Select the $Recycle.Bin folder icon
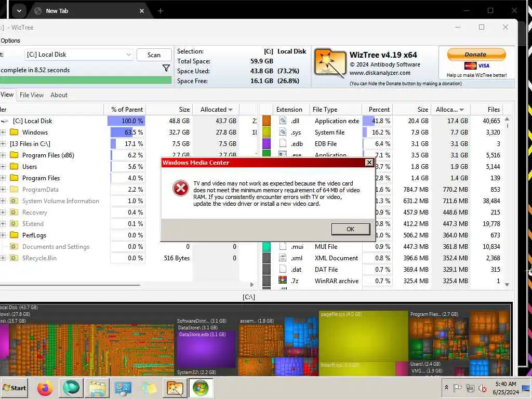Viewport: 532px width, 399px height. click(14, 258)
